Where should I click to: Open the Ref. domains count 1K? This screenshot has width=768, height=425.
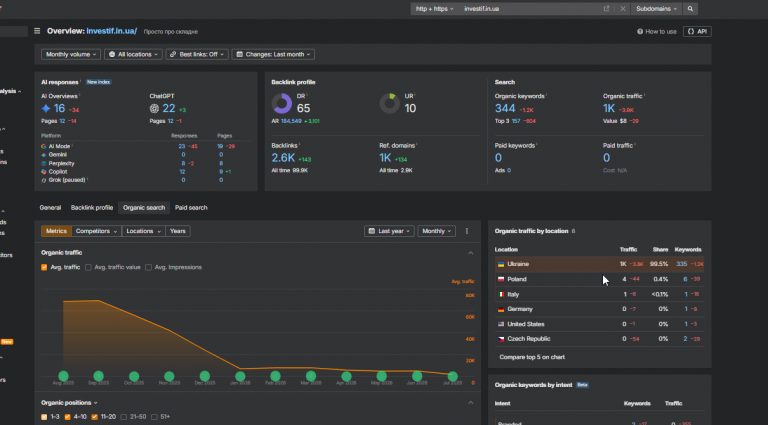[x=385, y=158]
